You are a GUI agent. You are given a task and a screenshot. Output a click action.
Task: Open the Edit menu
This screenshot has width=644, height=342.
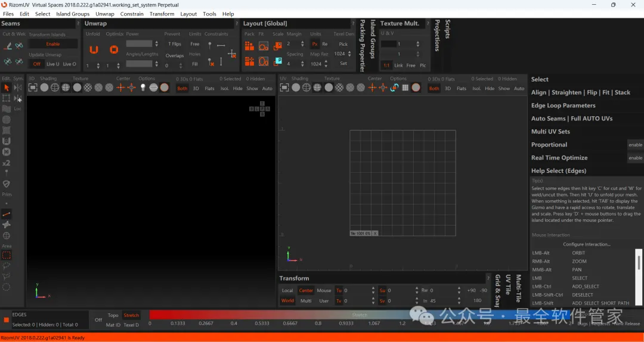tap(24, 14)
